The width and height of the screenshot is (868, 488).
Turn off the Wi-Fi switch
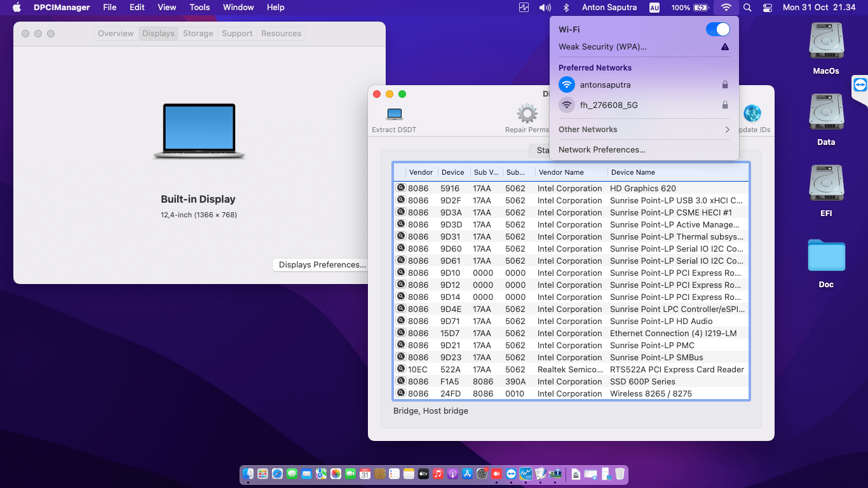(717, 29)
